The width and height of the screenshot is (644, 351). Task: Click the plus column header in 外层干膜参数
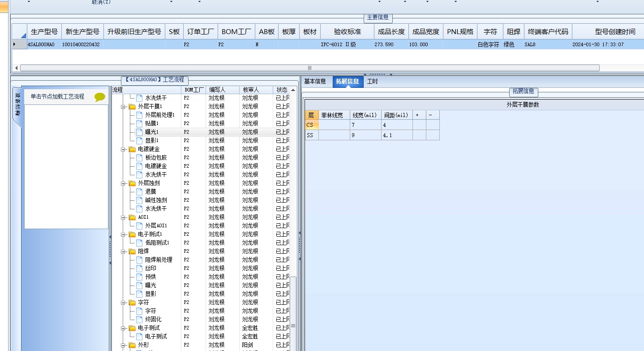tap(419, 115)
